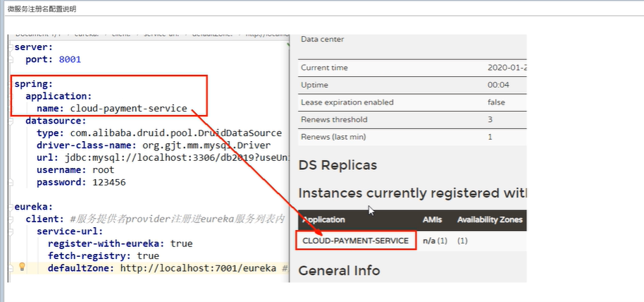The width and height of the screenshot is (644, 302).
Task: Click 'Data center' label in Eureka page
Action: pyautogui.click(x=323, y=40)
